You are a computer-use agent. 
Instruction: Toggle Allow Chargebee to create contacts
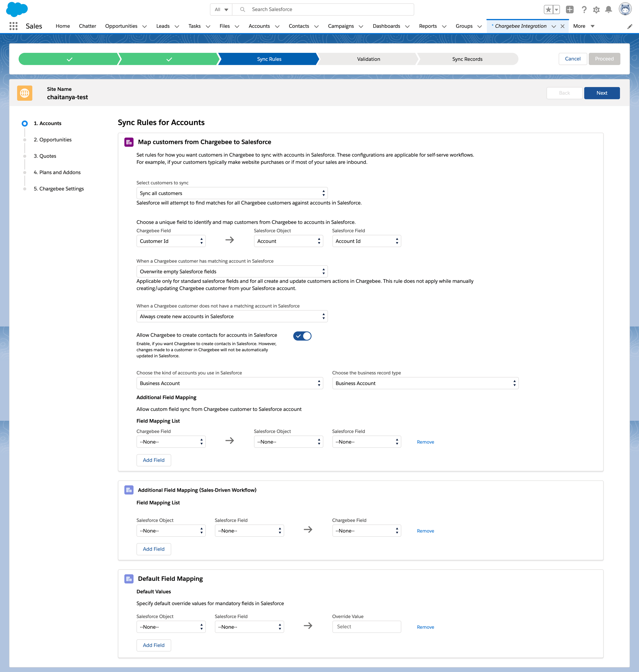[302, 336]
